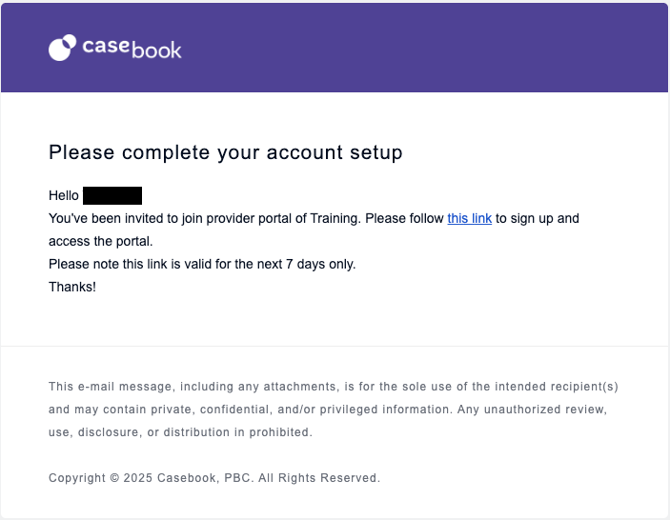Image resolution: width=670 pixels, height=520 pixels.
Task: Click the "Thanks!" closing text
Action: tap(72, 287)
